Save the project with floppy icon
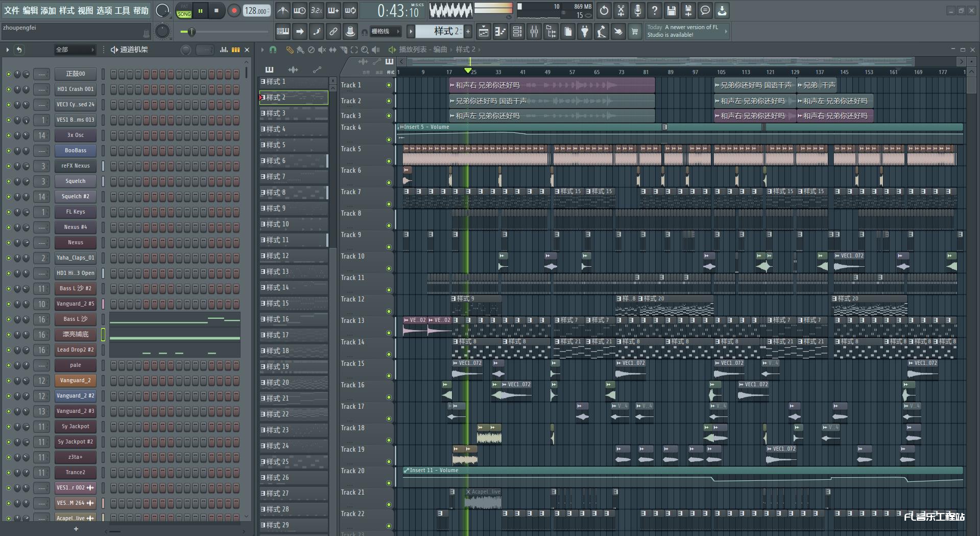Image resolution: width=980 pixels, height=536 pixels. coord(672,10)
